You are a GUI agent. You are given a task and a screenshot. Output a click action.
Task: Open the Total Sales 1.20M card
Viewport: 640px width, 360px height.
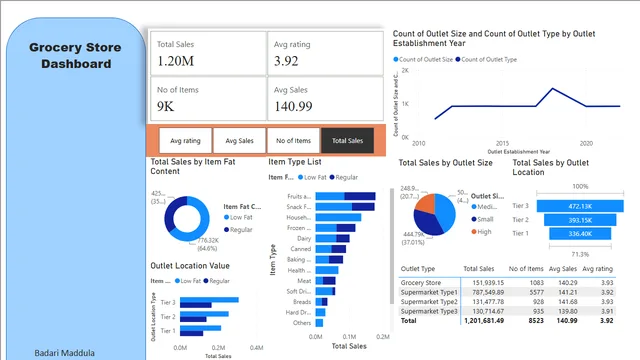(208, 53)
